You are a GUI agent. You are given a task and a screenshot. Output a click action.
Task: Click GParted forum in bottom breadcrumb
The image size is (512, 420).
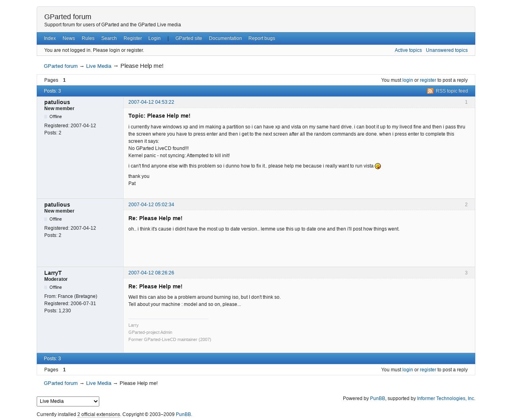coord(61,383)
